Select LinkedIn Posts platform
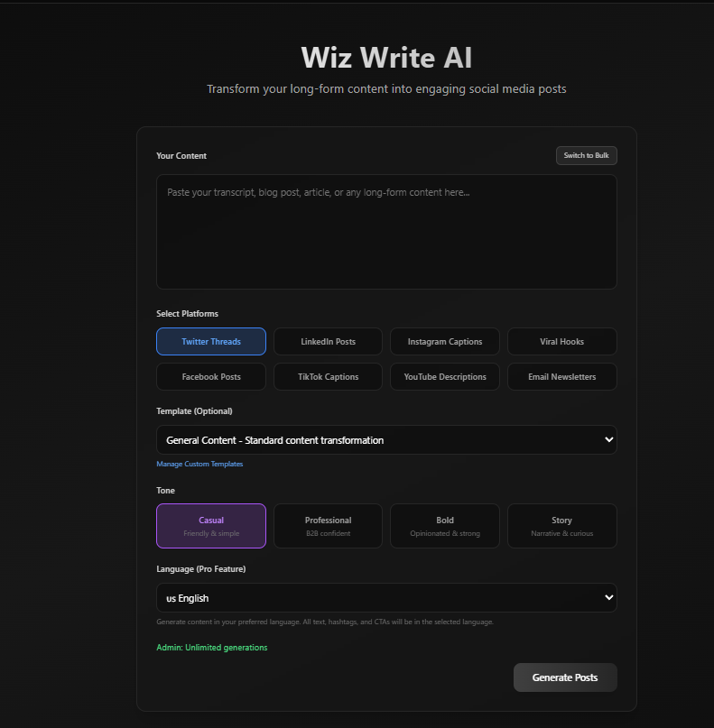The image size is (714, 728). point(328,342)
